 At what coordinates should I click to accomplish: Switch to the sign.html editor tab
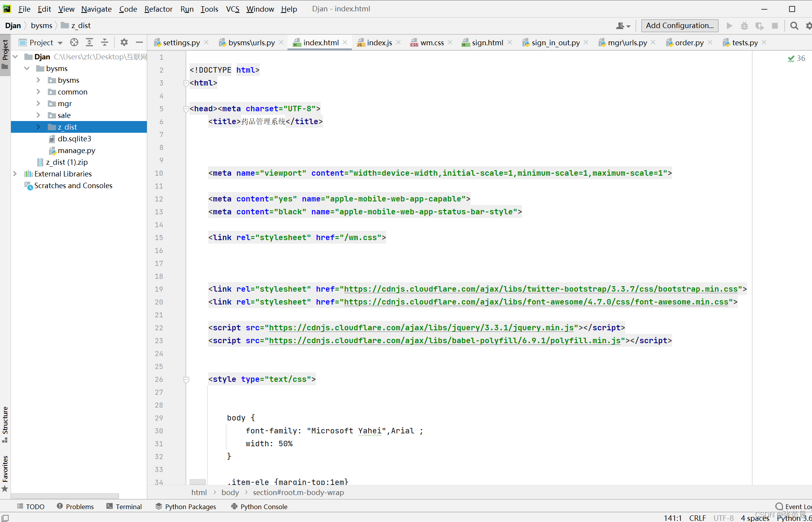coord(487,43)
